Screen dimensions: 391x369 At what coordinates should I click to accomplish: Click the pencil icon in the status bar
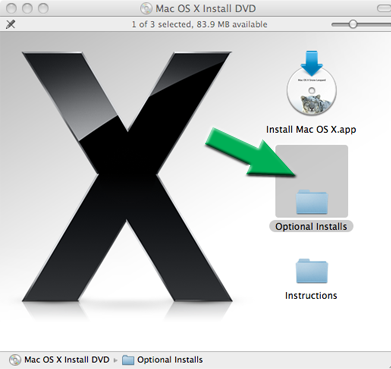point(11,24)
